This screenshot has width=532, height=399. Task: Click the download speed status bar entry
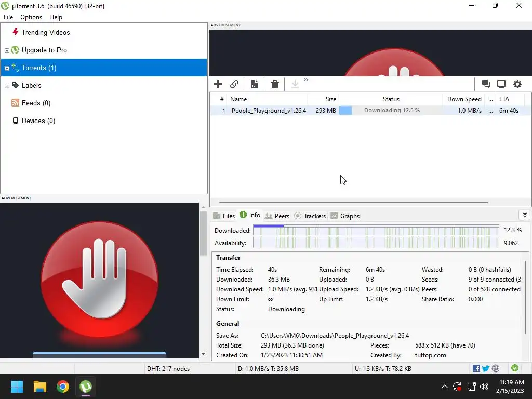point(268,369)
